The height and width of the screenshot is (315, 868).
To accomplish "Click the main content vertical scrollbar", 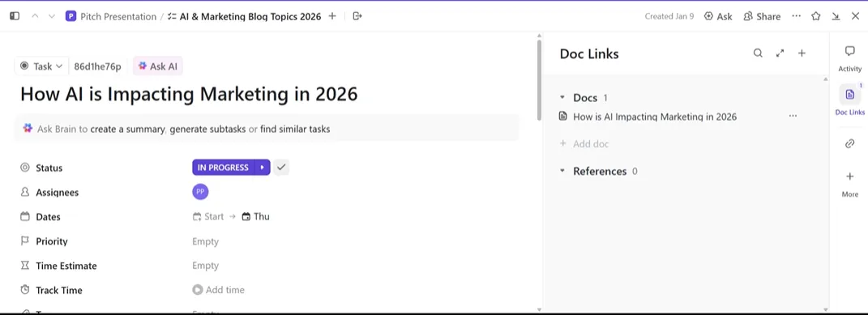I will coord(539,80).
